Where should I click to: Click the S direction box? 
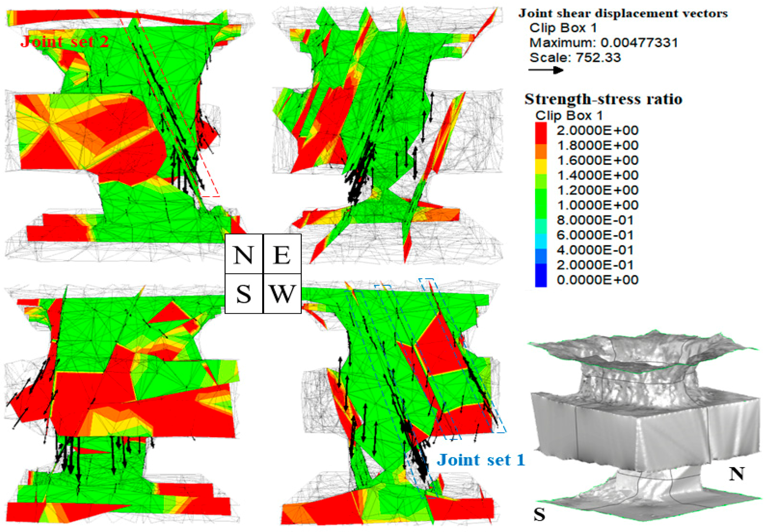point(244,294)
